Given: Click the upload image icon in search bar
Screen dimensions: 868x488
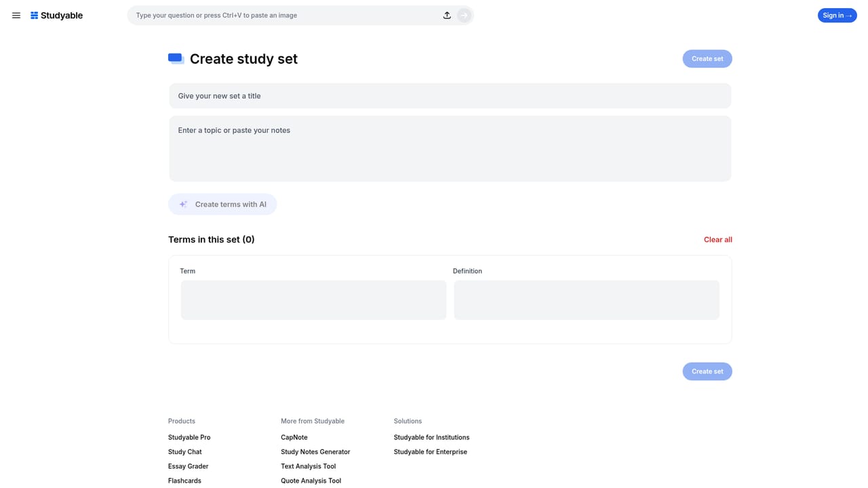Looking at the screenshot, I should tap(447, 16).
